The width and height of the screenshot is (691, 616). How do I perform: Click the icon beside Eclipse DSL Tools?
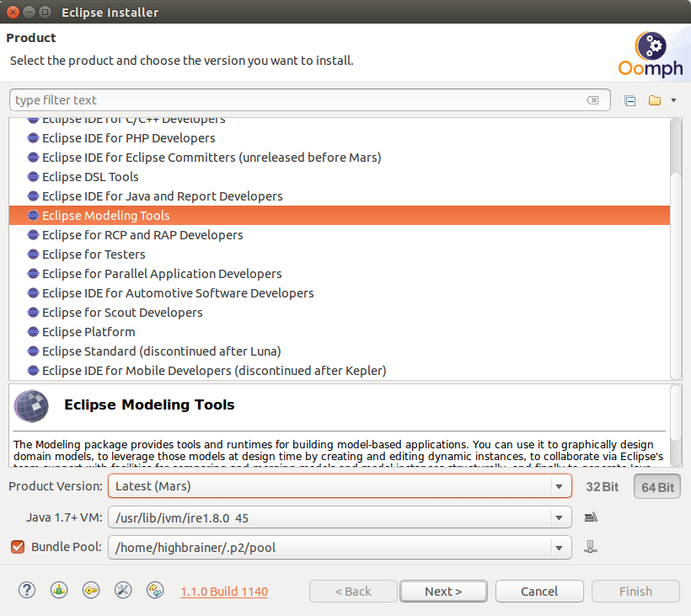tap(33, 177)
